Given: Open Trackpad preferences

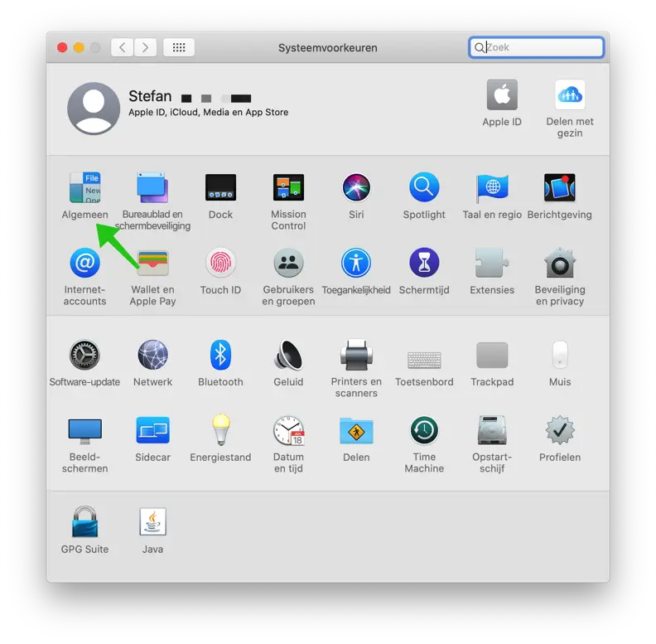Looking at the screenshot, I should [x=492, y=355].
